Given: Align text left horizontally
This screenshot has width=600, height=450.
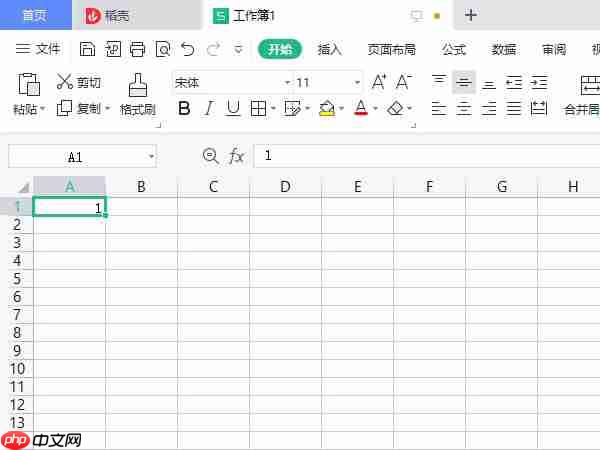Looking at the screenshot, I should 439,109.
